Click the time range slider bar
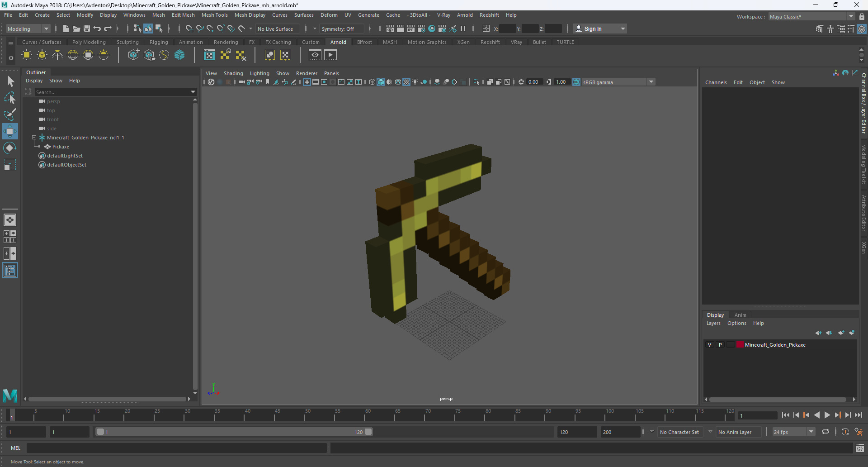This screenshot has width=868, height=467. pyautogui.click(x=235, y=432)
